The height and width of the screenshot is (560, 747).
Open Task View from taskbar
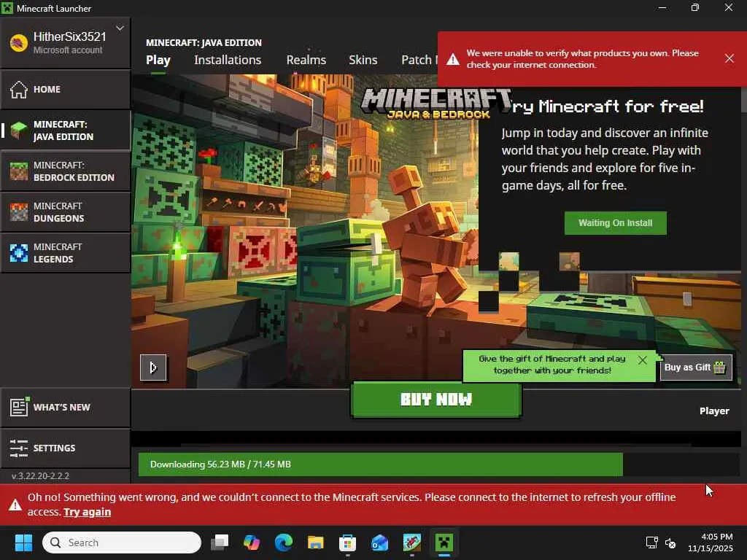tap(220, 542)
